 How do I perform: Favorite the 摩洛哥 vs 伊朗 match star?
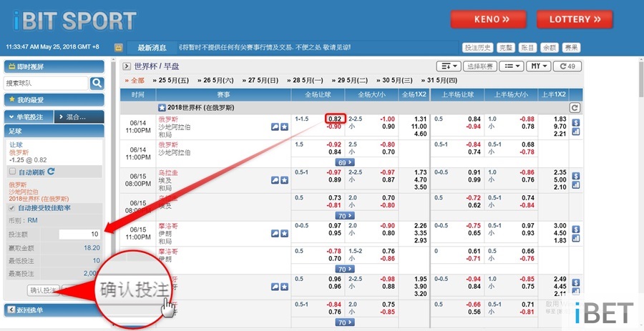click(x=284, y=233)
